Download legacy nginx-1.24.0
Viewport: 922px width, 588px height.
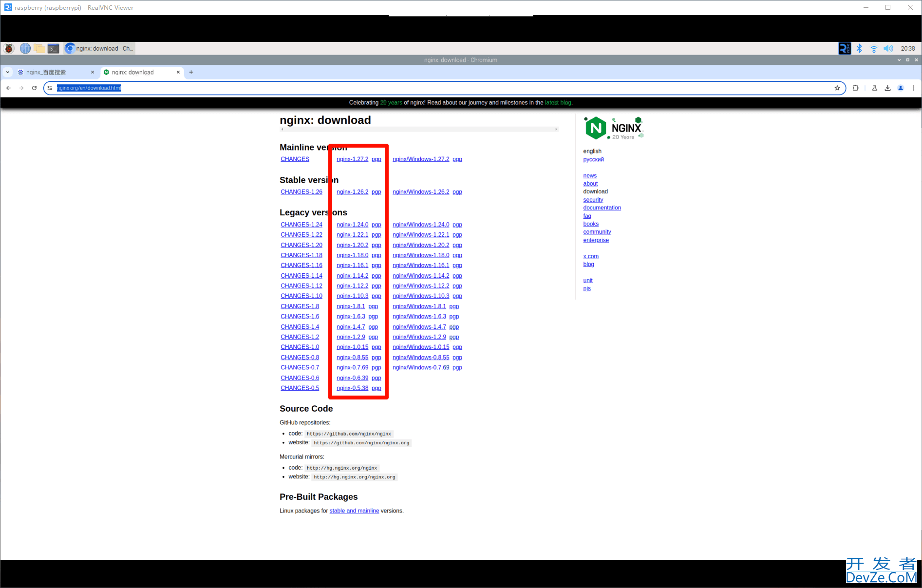point(352,225)
